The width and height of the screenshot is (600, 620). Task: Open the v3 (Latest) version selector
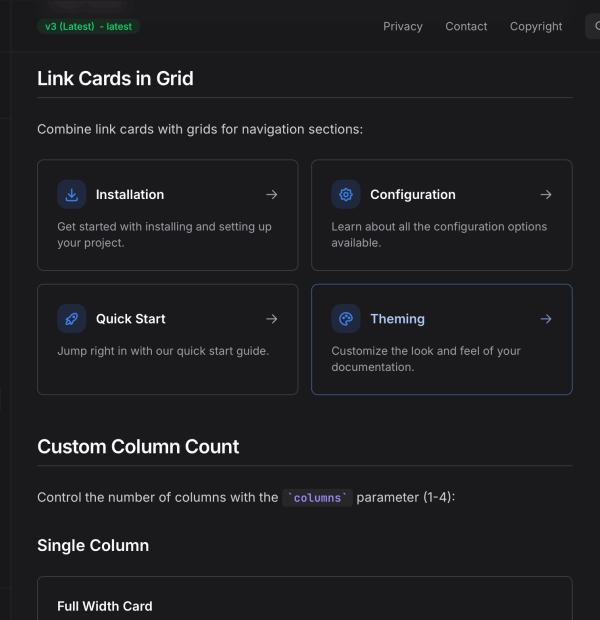88,27
